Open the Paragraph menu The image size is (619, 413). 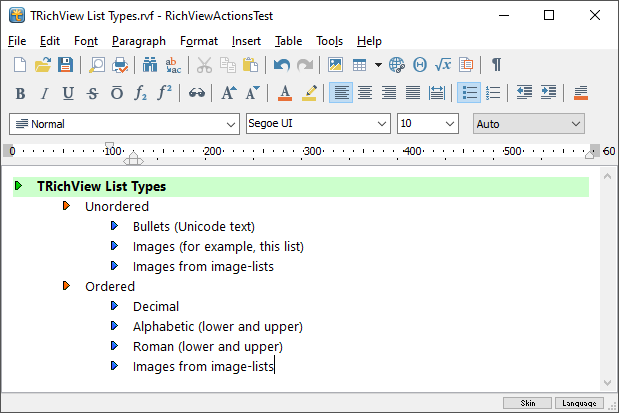(x=138, y=41)
